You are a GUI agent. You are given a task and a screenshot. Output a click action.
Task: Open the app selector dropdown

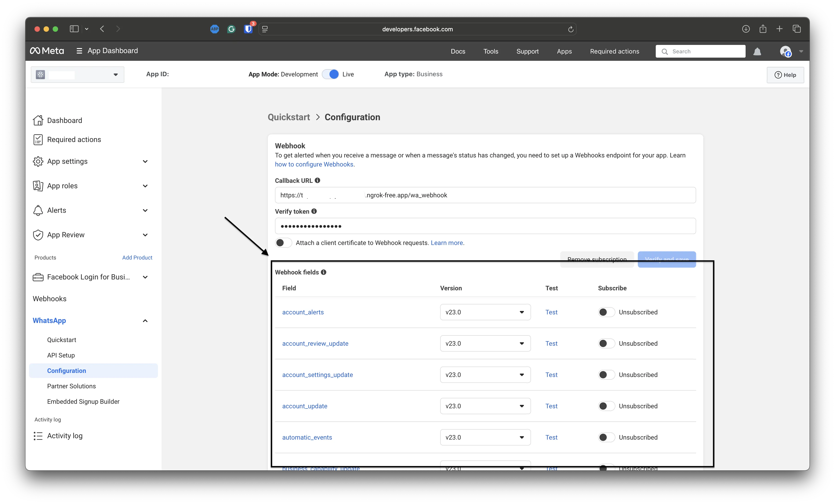[x=78, y=75]
